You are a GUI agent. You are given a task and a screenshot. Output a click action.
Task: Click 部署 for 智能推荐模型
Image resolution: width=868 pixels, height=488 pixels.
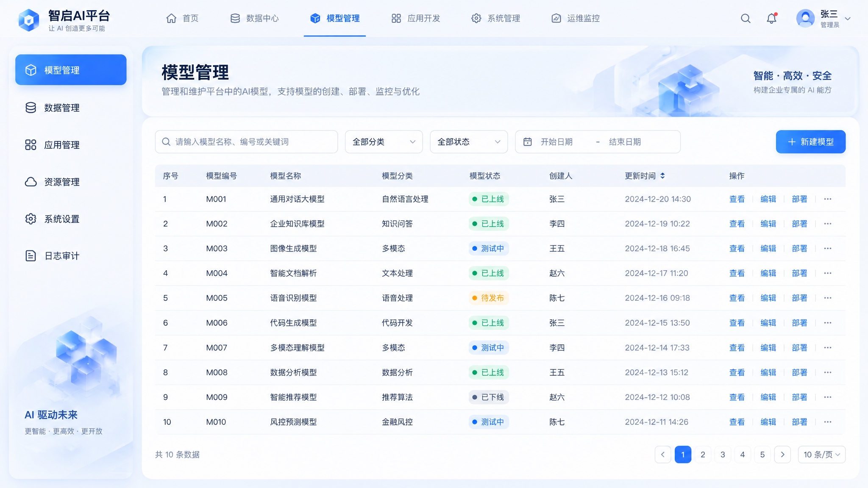799,397
